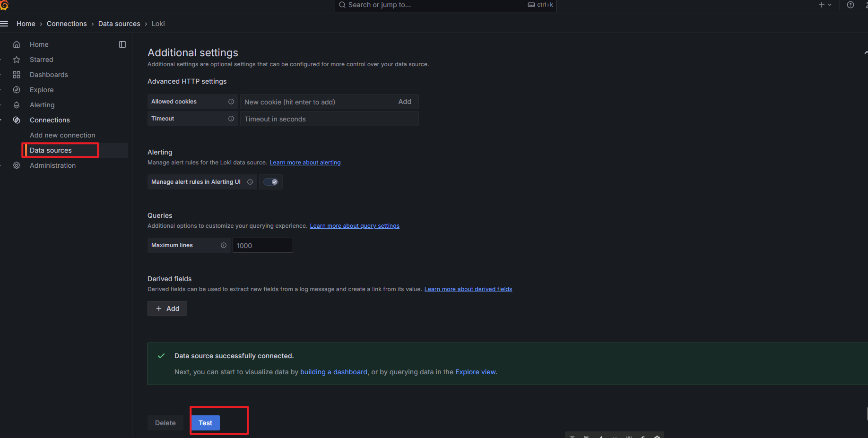This screenshot has height=438, width=868.
Task: Go to Home breadcrumb
Action: (x=26, y=24)
